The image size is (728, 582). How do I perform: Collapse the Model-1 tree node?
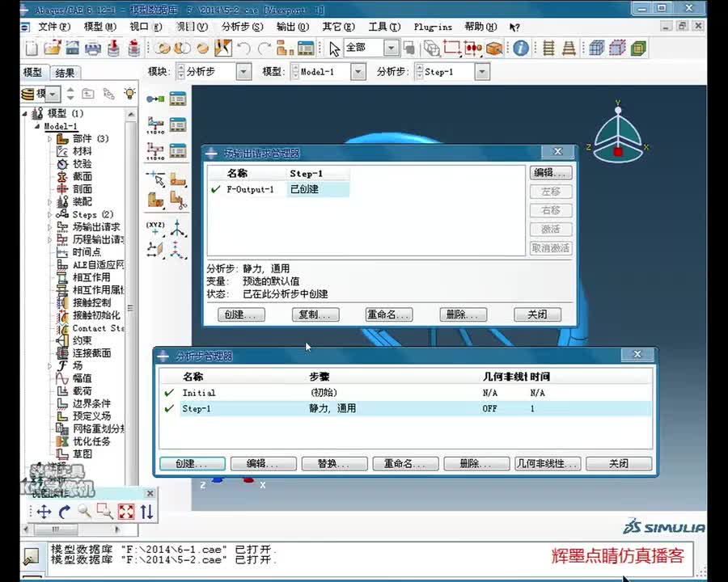coord(37,126)
